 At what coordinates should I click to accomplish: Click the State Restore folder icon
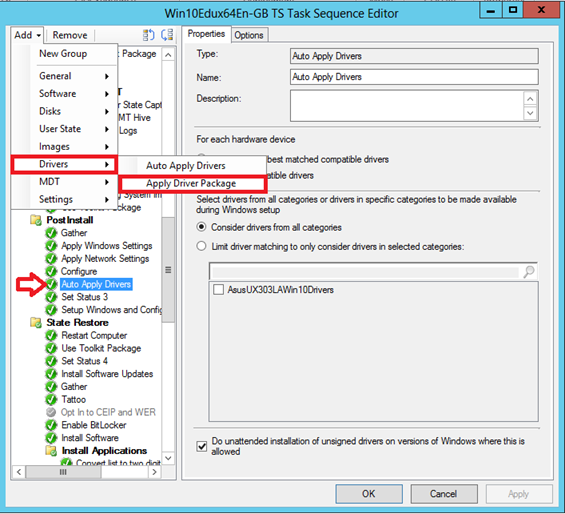pos(36,322)
